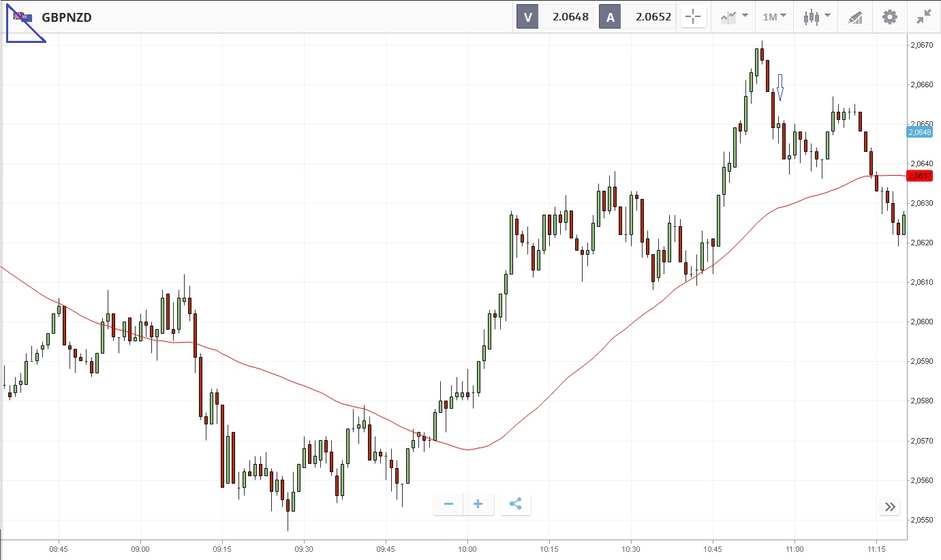This screenshot has width=941, height=560.
Task: Click the A buy price 2.0652 button
Action: pos(637,17)
